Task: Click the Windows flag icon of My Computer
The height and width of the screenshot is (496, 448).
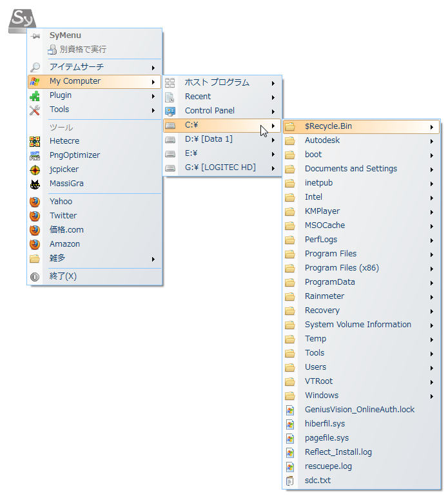Action: coord(35,82)
